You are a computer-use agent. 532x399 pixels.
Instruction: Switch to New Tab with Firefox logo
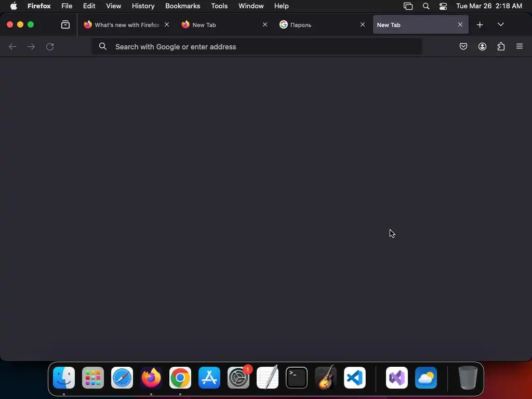(x=224, y=25)
